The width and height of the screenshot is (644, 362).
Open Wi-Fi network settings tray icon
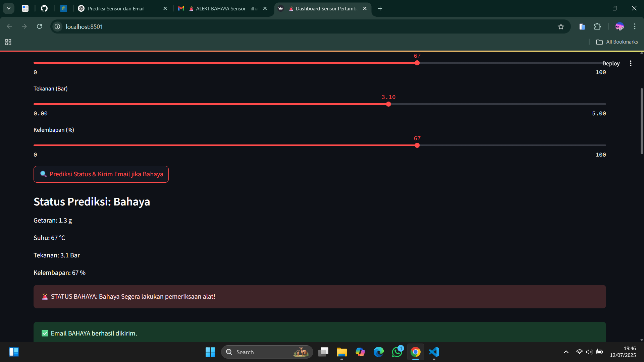[x=579, y=352]
